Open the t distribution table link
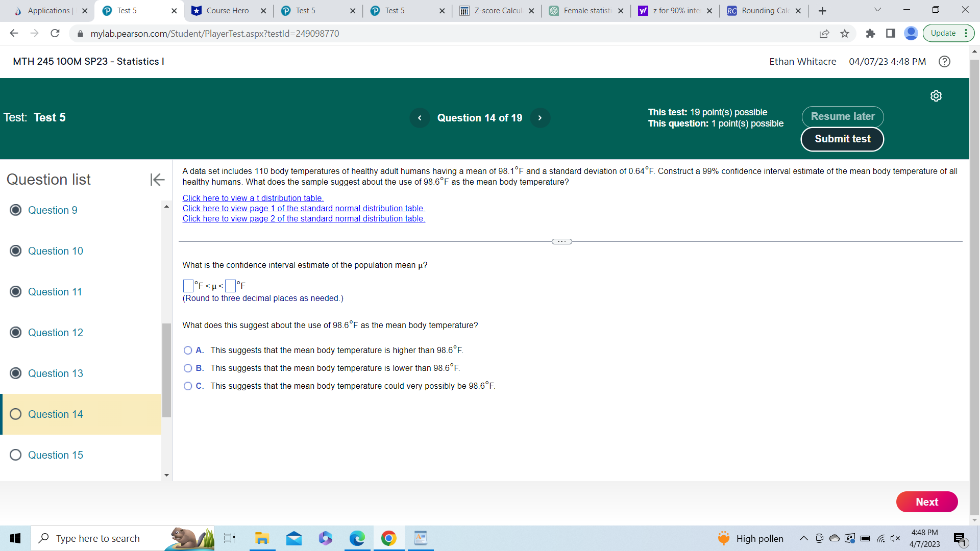The image size is (980, 551). tap(253, 198)
